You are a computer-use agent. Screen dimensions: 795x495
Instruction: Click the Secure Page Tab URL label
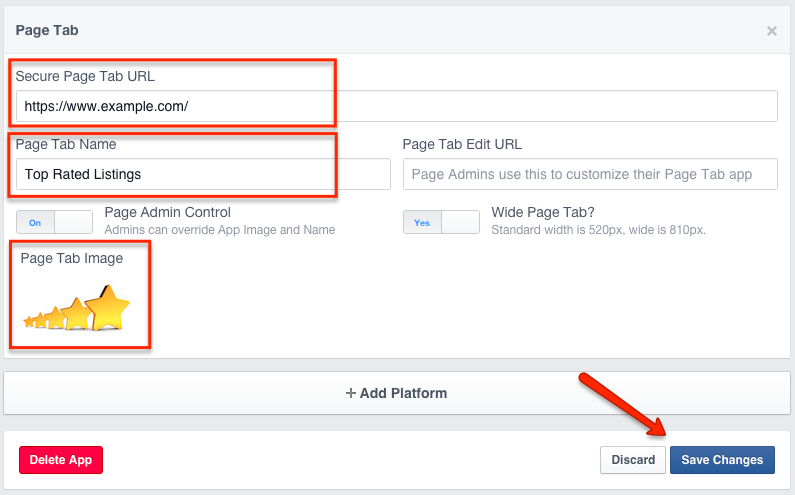[85, 76]
